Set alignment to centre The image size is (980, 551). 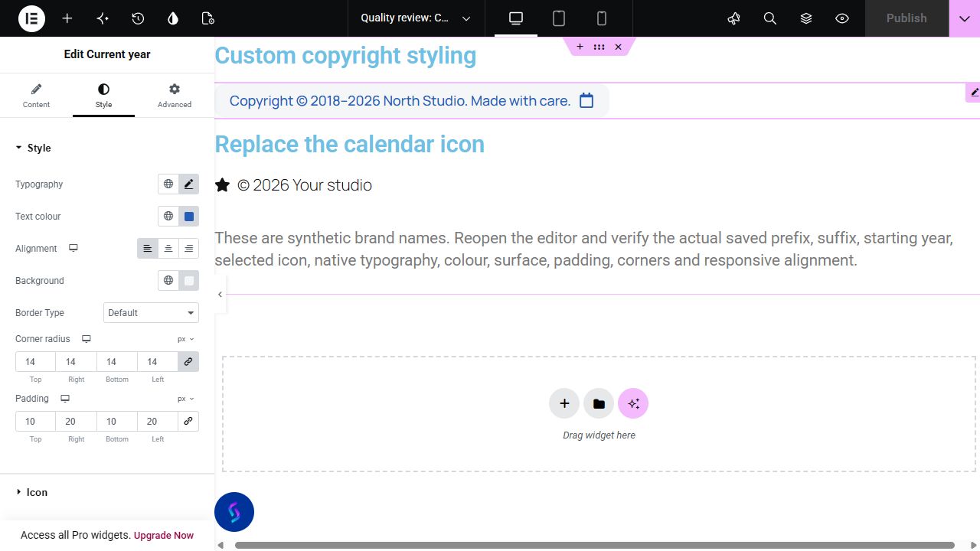[168, 249]
